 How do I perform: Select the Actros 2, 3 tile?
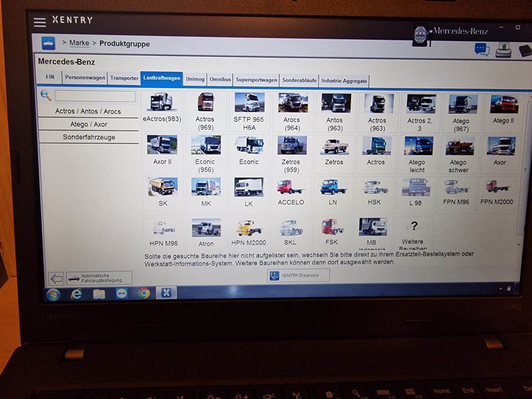pyautogui.click(x=420, y=113)
